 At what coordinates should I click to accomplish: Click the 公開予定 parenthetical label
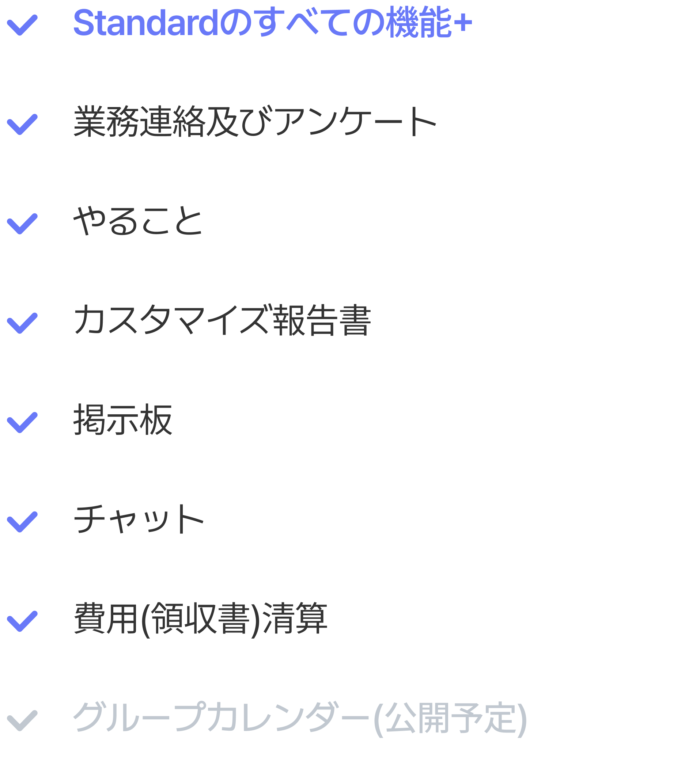[451, 718]
